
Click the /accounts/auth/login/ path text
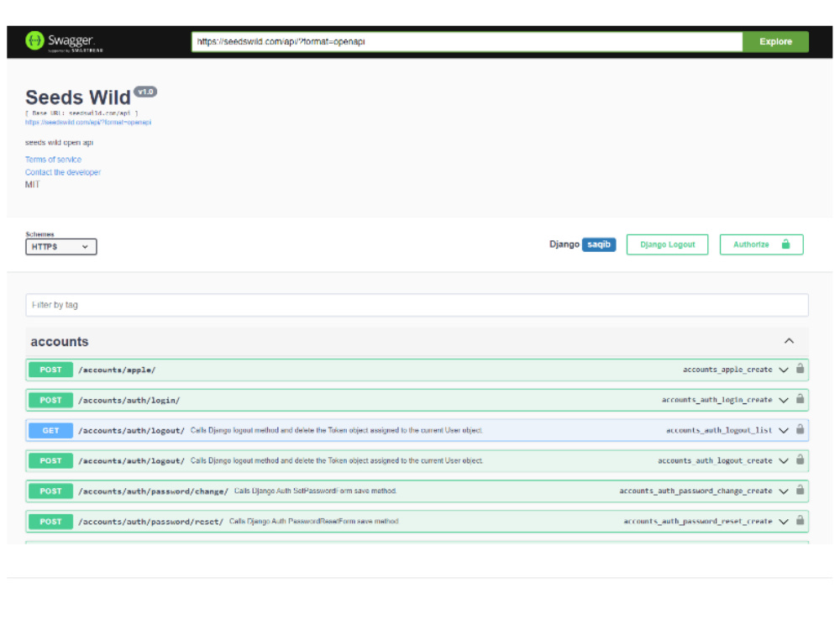[x=129, y=401]
